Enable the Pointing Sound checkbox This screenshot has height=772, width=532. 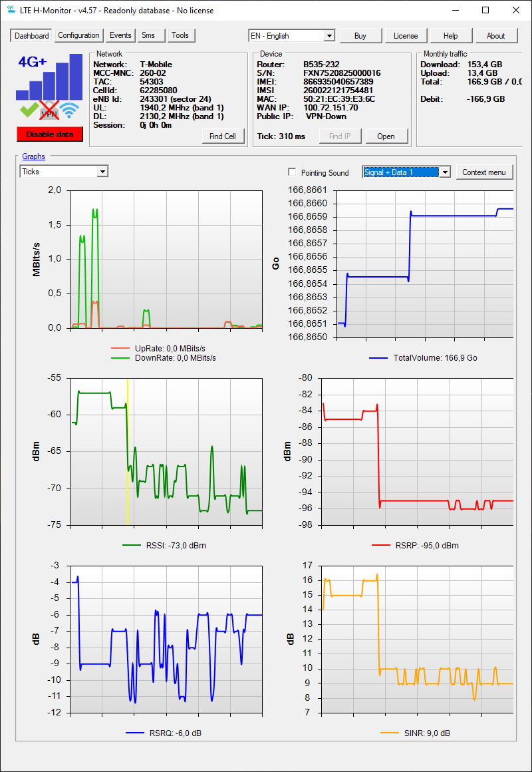(293, 172)
